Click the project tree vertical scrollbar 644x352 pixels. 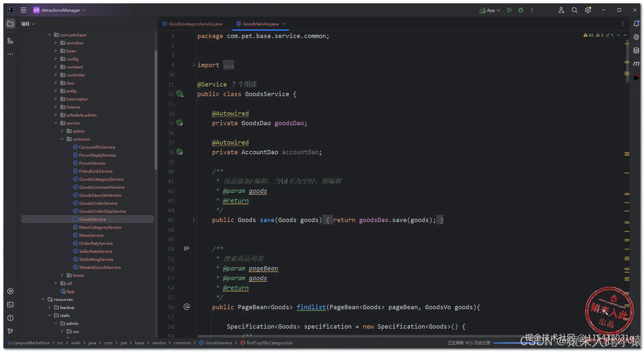pos(156,110)
